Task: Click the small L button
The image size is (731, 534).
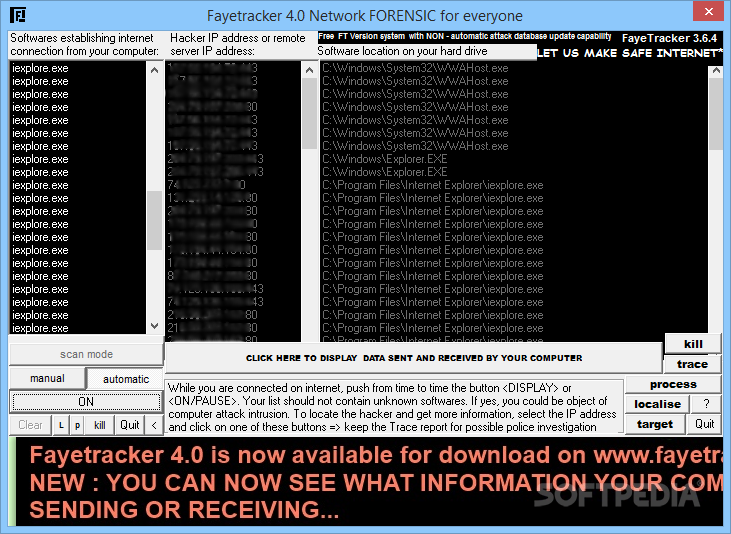Action: tap(61, 425)
